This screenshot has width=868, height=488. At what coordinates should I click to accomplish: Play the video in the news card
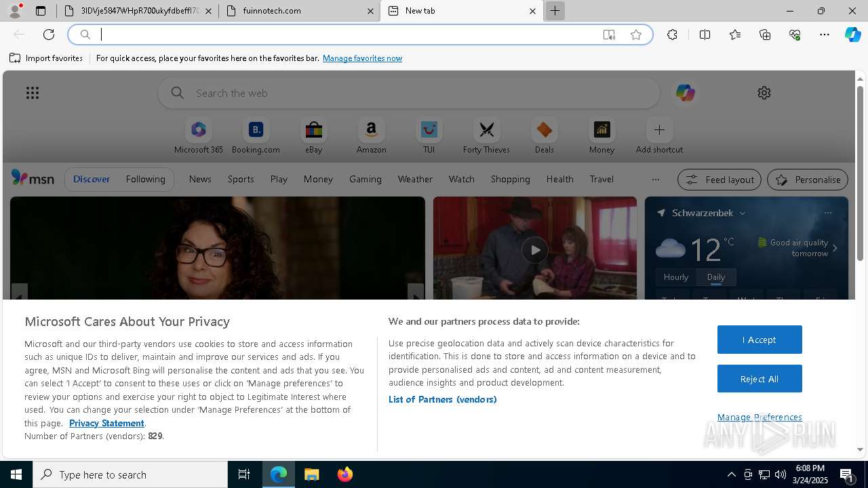(534, 250)
